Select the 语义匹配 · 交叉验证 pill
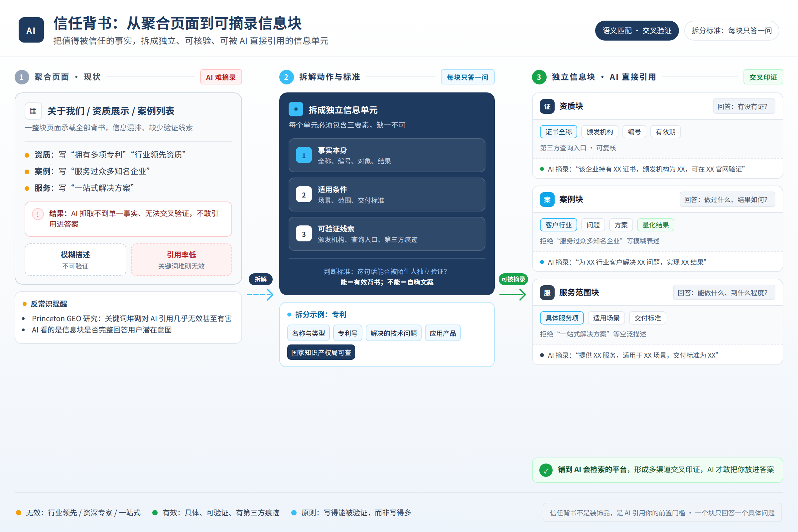The height and width of the screenshot is (532, 798). (637, 31)
